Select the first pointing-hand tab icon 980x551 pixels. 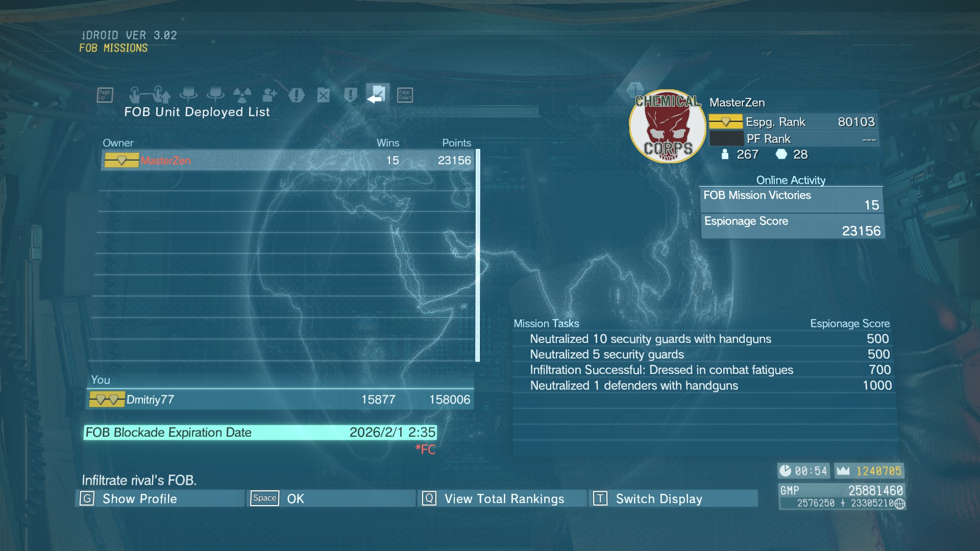click(x=135, y=95)
